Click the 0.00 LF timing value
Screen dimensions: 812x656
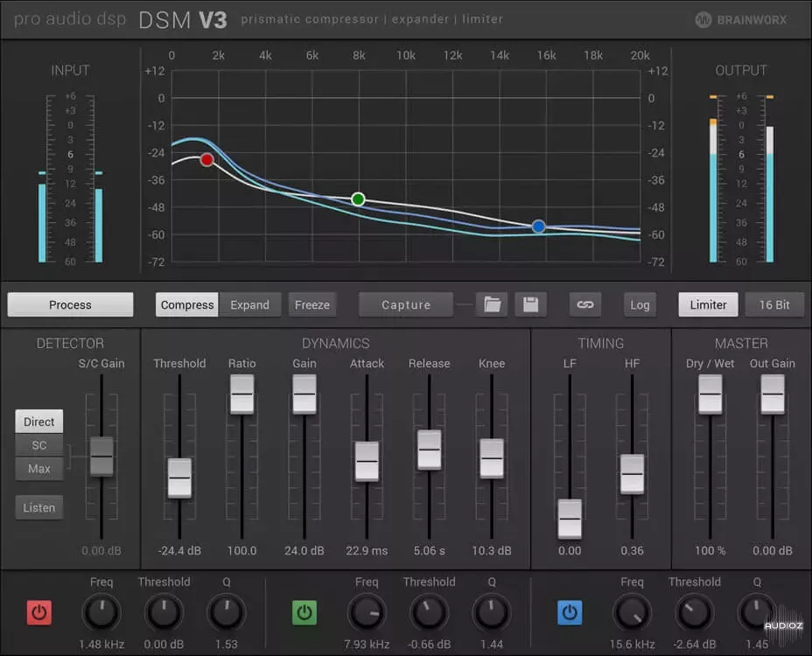pyautogui.click(x=570, y=550)
